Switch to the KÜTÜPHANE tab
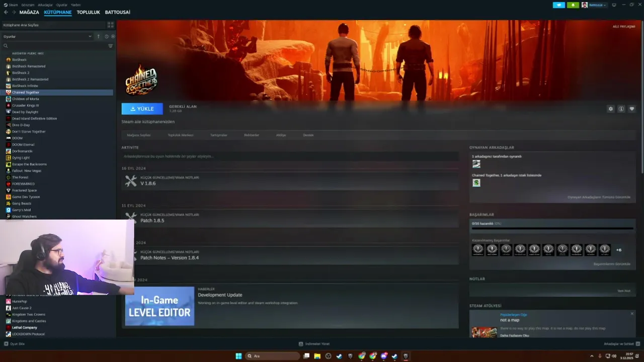The height and width of the screenshot is (362, 644). [58, 12]
